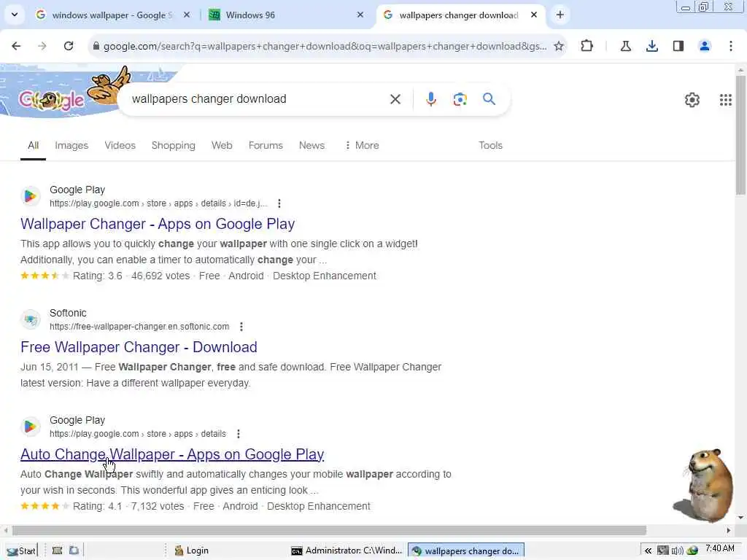Click the play.google.com URL of first result
This screenshot has height=560, width=747.
(158, 203)
